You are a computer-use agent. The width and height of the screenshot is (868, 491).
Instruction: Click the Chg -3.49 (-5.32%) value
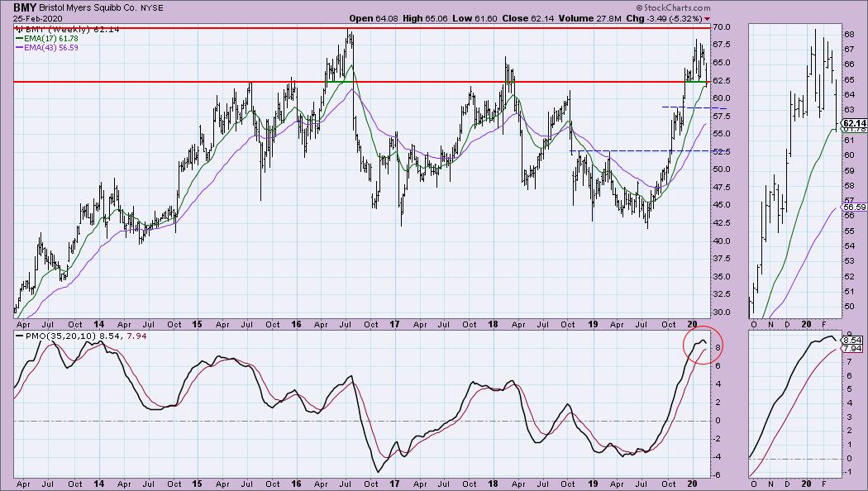pos(665,18)
